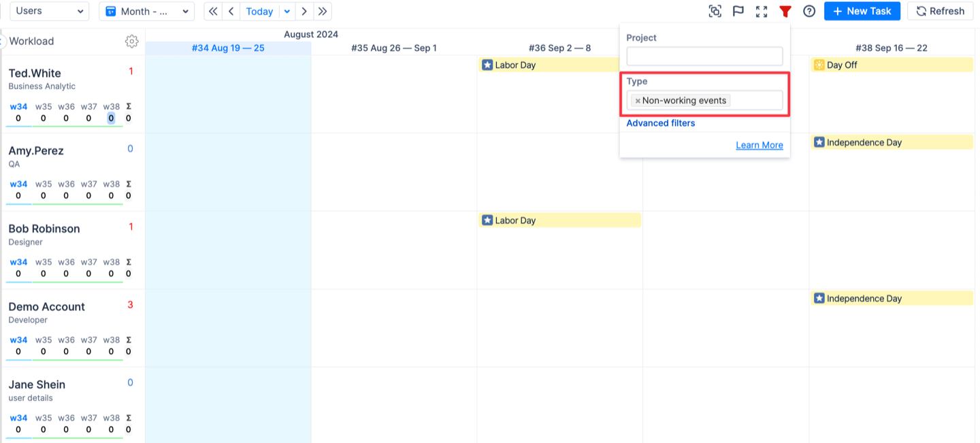Open the help question mark icon
The width and height of the screenshot is (980, 443).
coord(809,11)
